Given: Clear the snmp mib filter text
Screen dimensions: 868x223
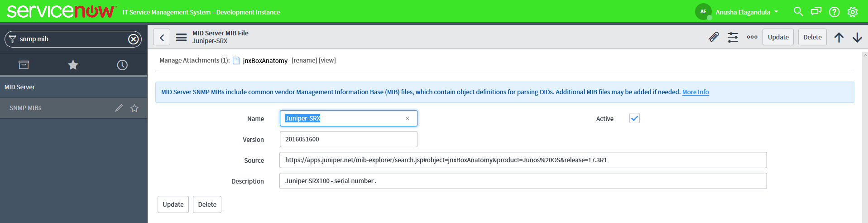Looking at the screenshot, I should click(x=133, y=39).
